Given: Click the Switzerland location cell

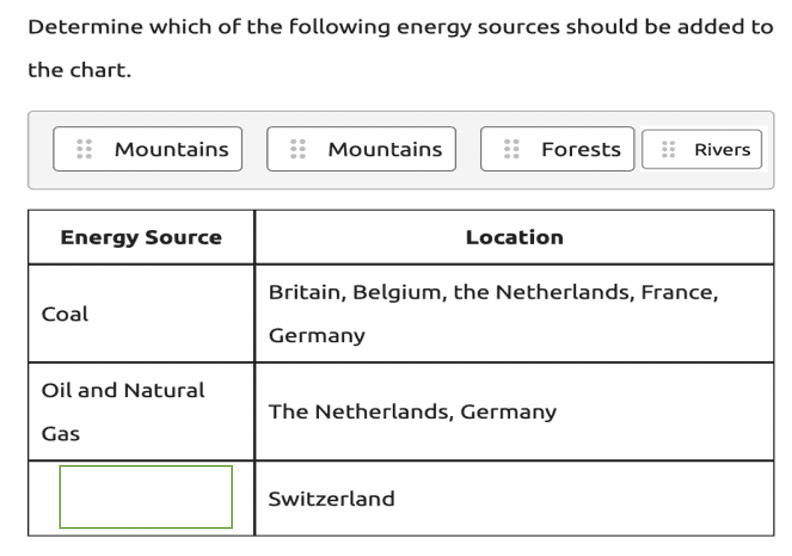Looking at the screenshot, I should pos(514,498).
